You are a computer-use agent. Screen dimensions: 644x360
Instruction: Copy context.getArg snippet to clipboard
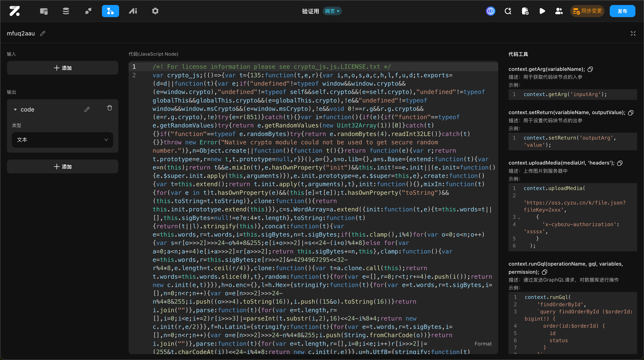(x=590, y=69)
